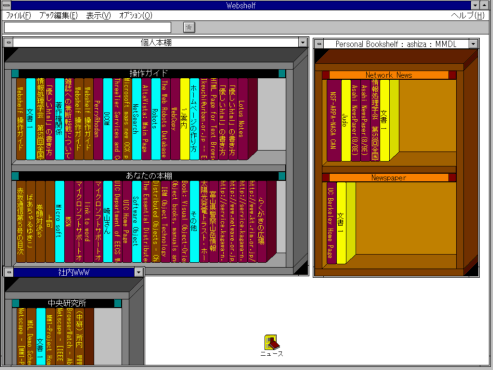
Task: Click the red square left of Network News label
Action: point(326,75)
